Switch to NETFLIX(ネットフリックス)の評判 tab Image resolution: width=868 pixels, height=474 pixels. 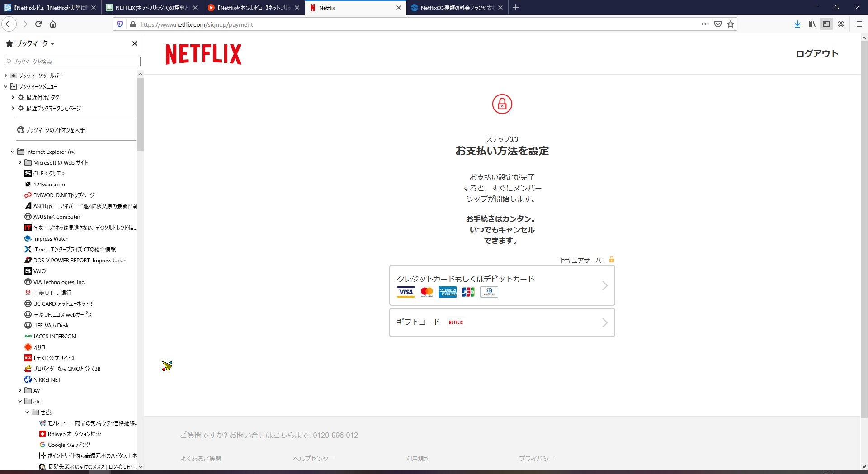[x=151, y=8]
